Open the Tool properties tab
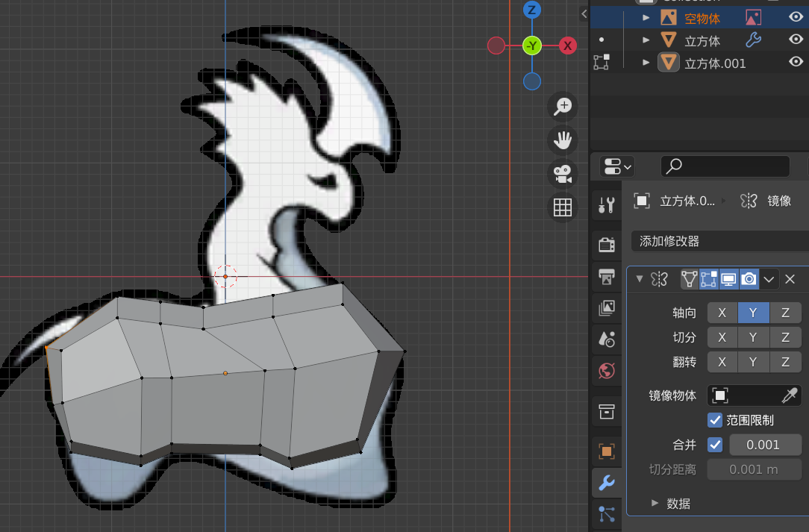809x532 pixels. pos(607,205)
